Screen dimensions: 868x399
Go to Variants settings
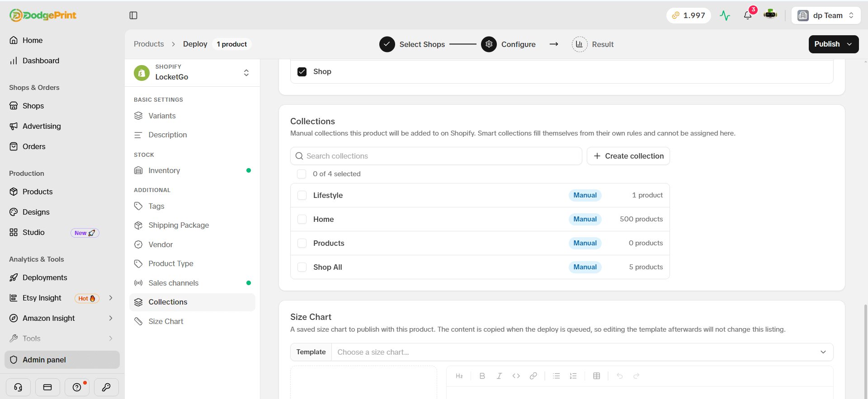[x=192, y=116]
